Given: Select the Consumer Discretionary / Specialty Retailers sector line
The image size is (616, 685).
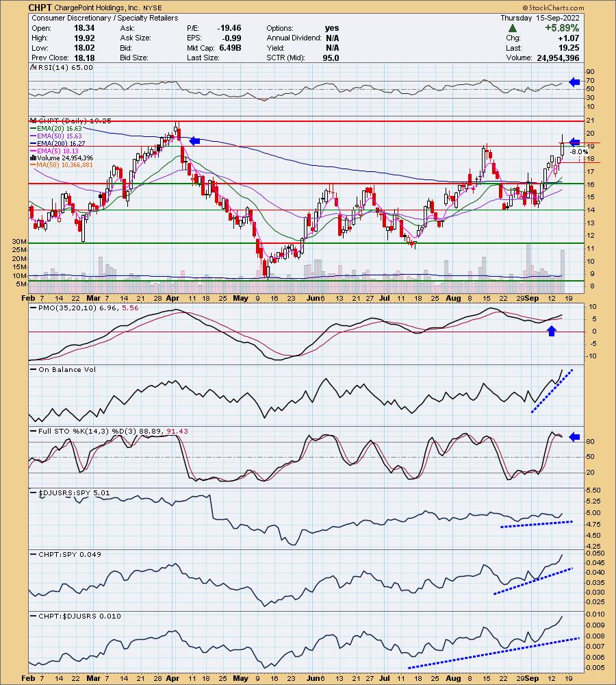Looking at the screenshot, I should click(x=105, y=18).
